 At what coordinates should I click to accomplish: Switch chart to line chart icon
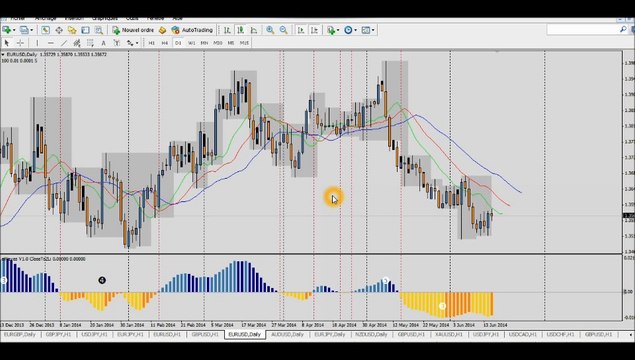click(254, 30)
